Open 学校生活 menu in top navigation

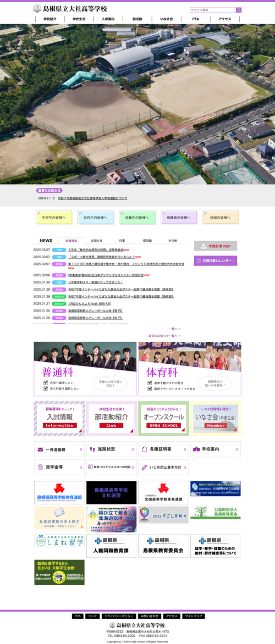click(79, 19)
